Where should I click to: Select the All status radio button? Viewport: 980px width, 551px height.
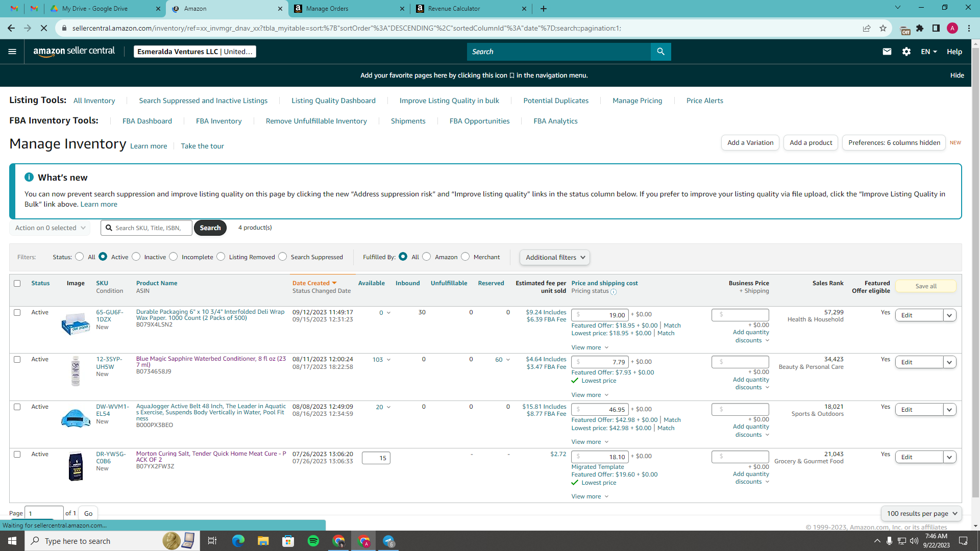coord(79,257)
